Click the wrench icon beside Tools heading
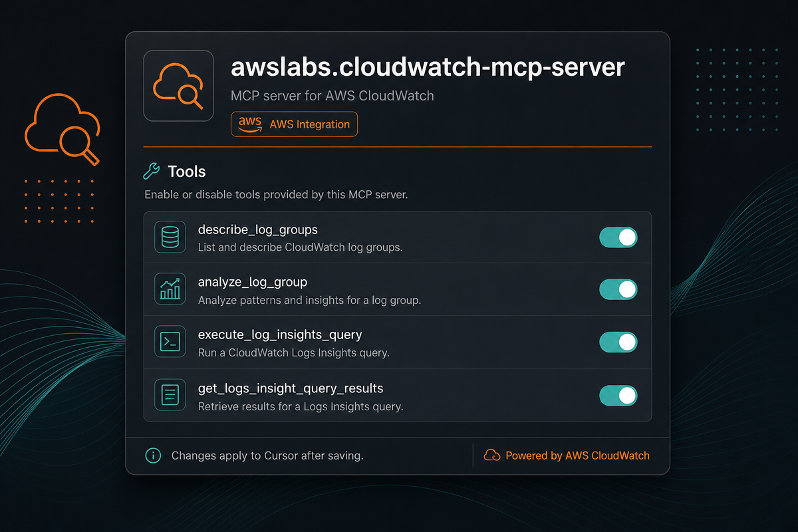 pyautogui.click(x=152, y=172)
